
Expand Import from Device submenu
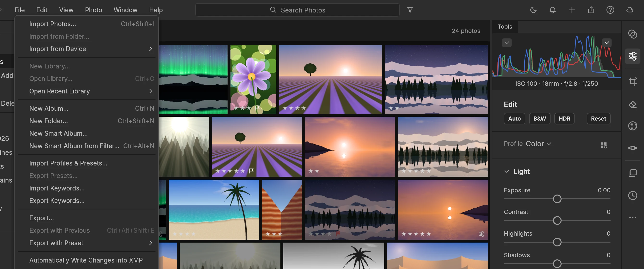(x=87, y=49)
